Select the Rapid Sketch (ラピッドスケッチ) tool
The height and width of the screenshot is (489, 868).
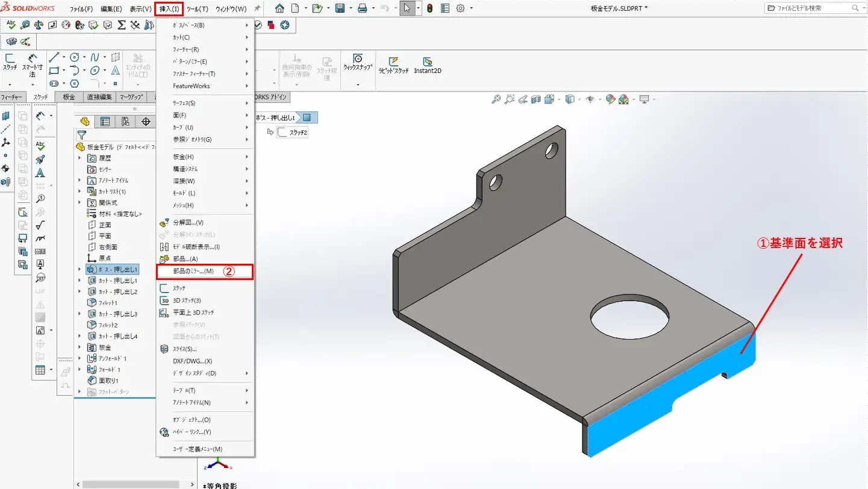(x=393, y=65)
